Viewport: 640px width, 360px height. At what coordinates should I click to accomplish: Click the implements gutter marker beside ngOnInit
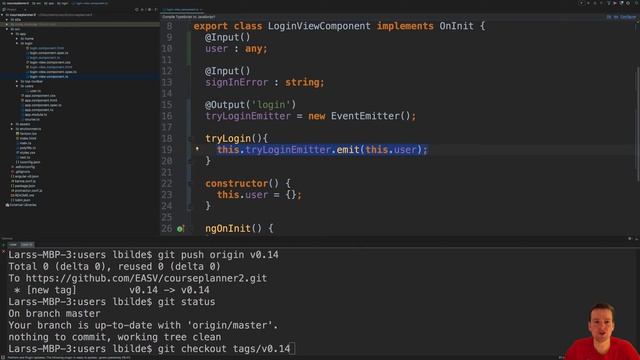[x=180, y=229]
